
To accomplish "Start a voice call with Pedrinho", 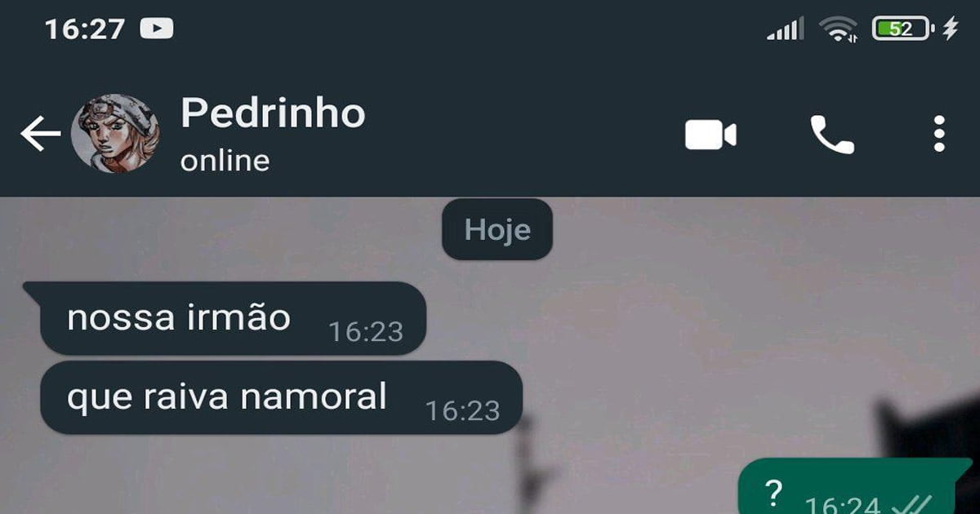I will 831,135.
